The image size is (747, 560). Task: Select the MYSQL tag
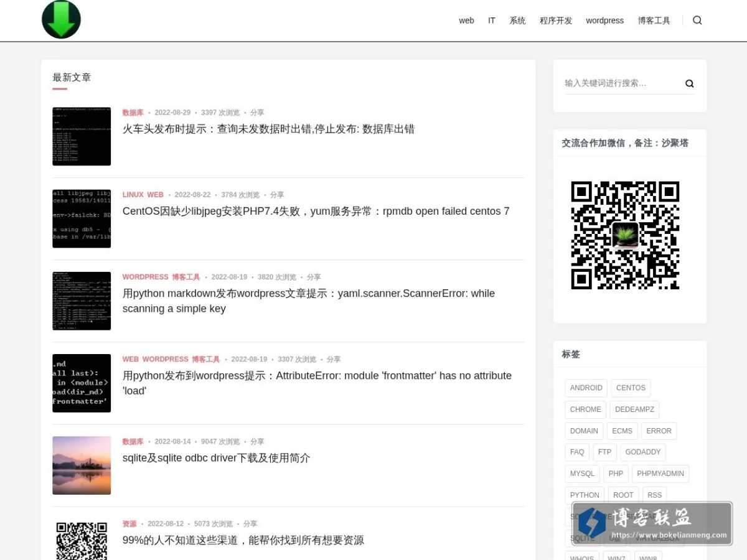point(582,474)
